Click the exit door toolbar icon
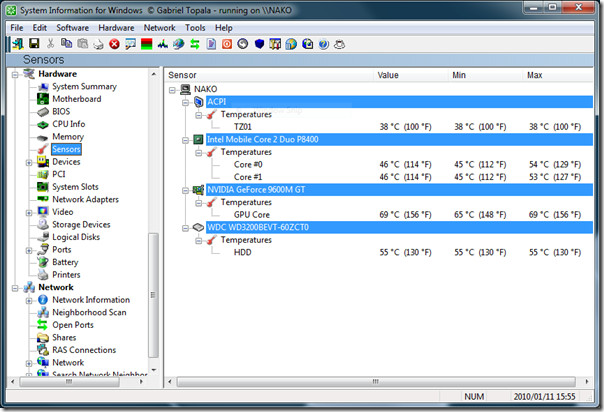Image resolution: width=604 pixels, height=412 pixels. [x=18, y=44]
